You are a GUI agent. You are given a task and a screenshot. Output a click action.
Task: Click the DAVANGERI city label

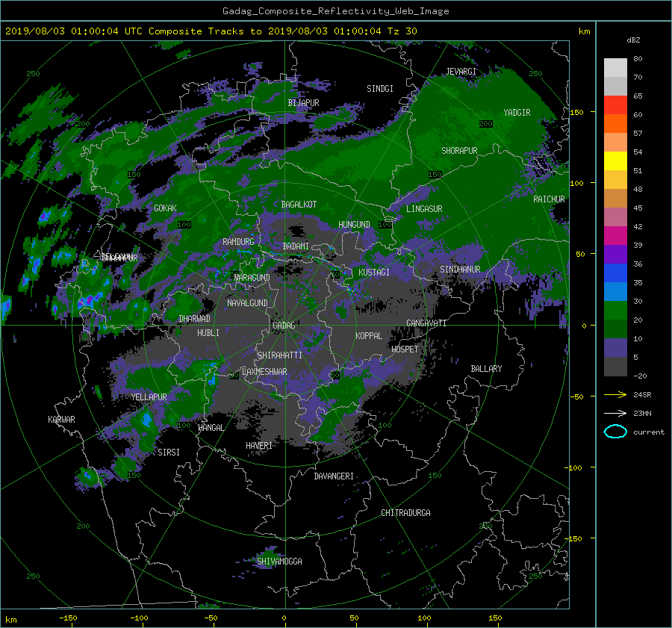334,476
